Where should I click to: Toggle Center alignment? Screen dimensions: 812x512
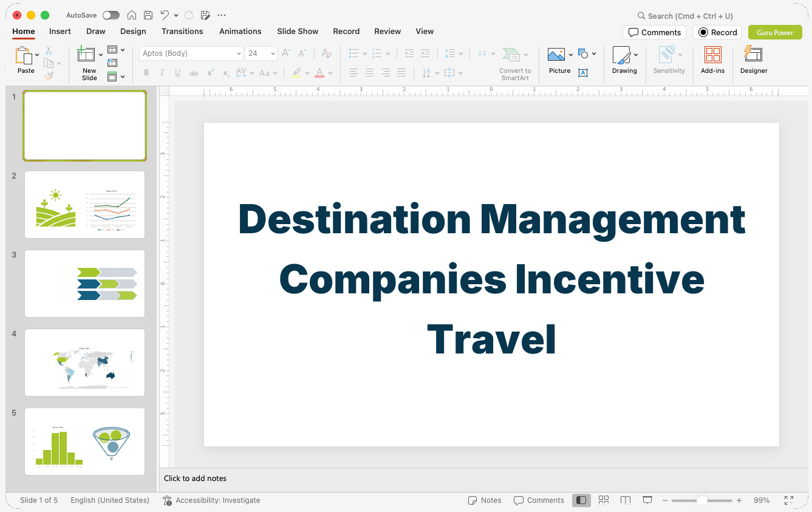370,73
